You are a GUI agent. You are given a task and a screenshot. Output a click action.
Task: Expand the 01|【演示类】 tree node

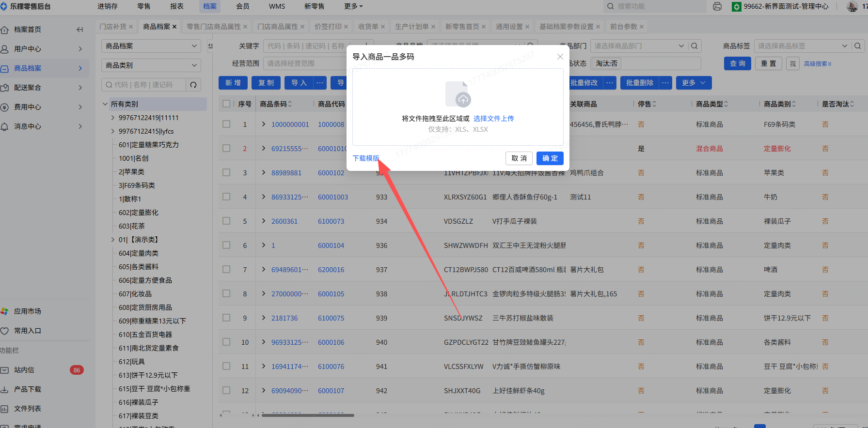click(113, 240)
